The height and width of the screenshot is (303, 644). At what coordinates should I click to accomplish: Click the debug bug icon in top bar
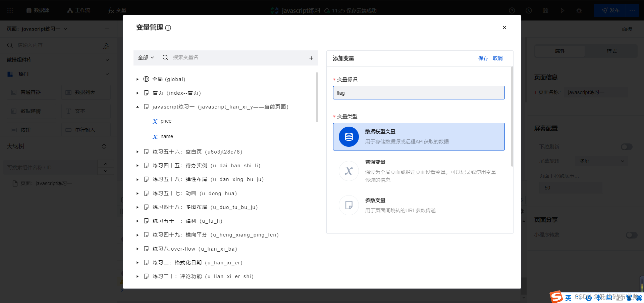tap(579, 10)
